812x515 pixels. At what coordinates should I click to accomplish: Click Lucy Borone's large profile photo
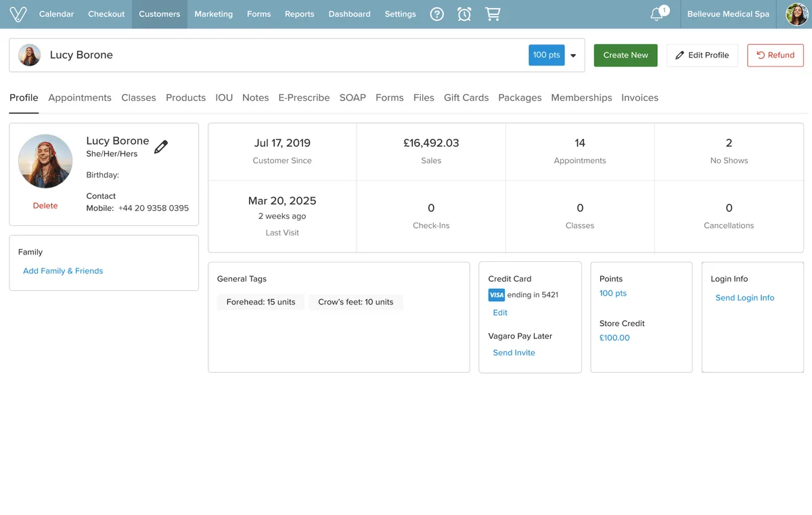pos(45,161)
